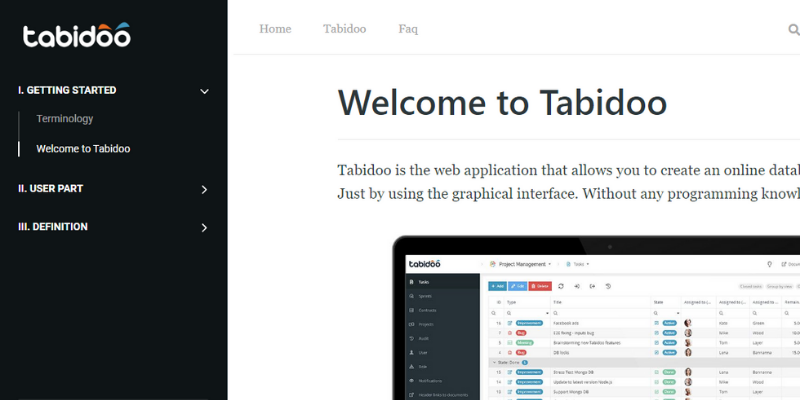The image size is (800, 400).
Task: Open the Home navigation link
Action: click(275, 29)
